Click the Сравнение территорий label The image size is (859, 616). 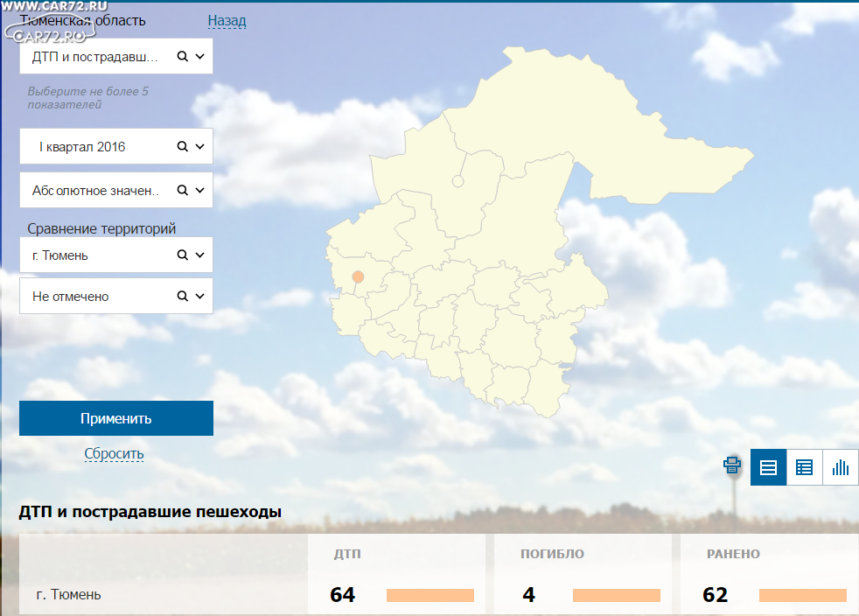pos(101,228)
